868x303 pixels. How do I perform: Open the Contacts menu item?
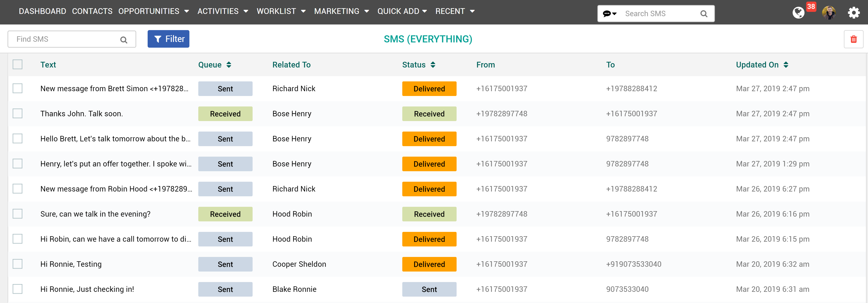(x=92, y=11)
